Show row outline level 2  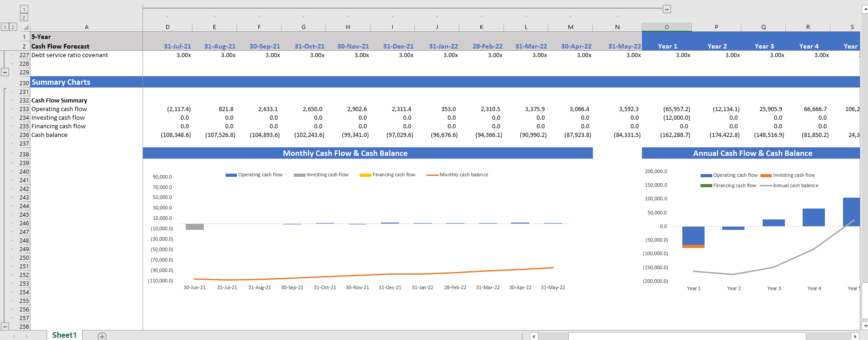pos(13,27)
